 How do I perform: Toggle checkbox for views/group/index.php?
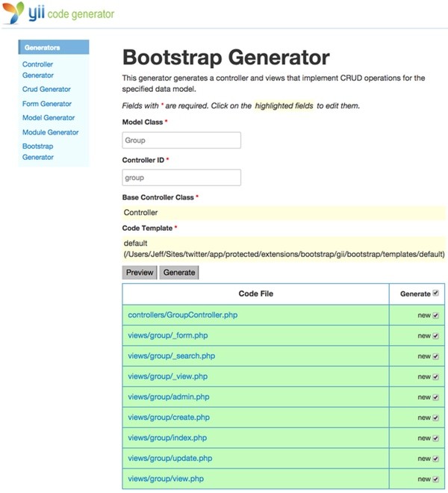coord(436,438)
